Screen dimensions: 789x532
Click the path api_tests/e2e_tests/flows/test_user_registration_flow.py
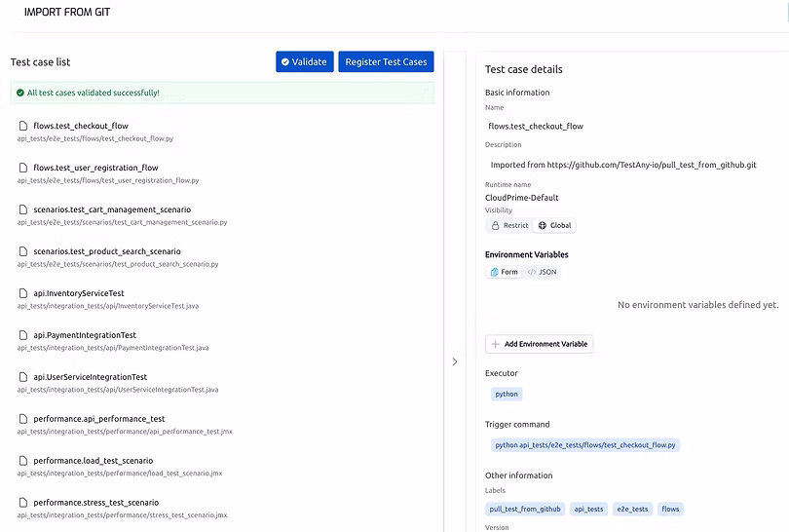(108, 180)
